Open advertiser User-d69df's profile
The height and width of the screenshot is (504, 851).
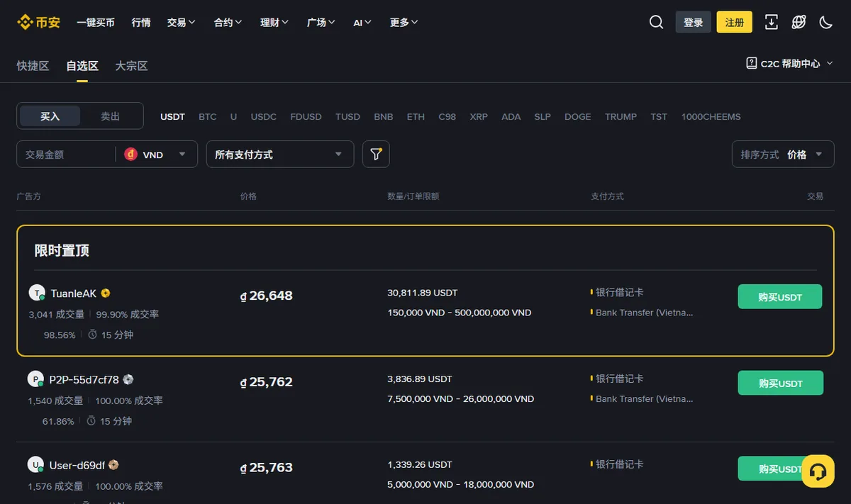pyautogui.click(x=77, y=465)
